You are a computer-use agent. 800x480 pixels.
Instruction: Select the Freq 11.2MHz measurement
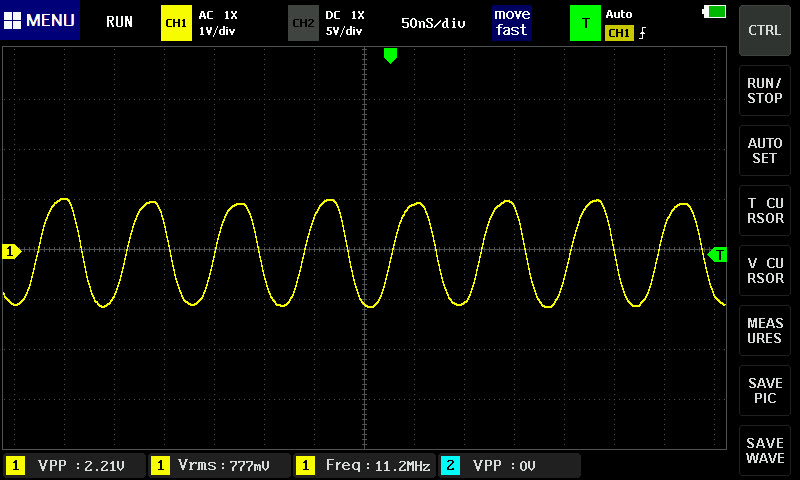365,466
